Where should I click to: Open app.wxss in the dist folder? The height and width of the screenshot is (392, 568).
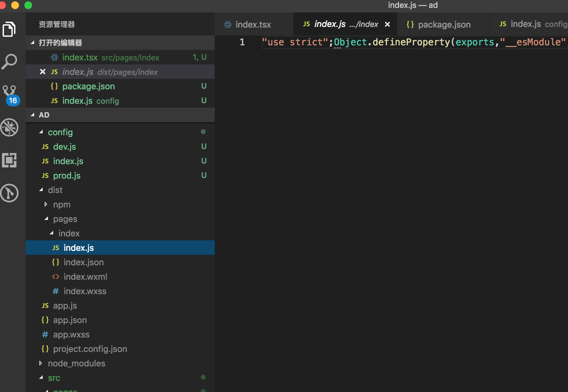click(x=120, y=335)
